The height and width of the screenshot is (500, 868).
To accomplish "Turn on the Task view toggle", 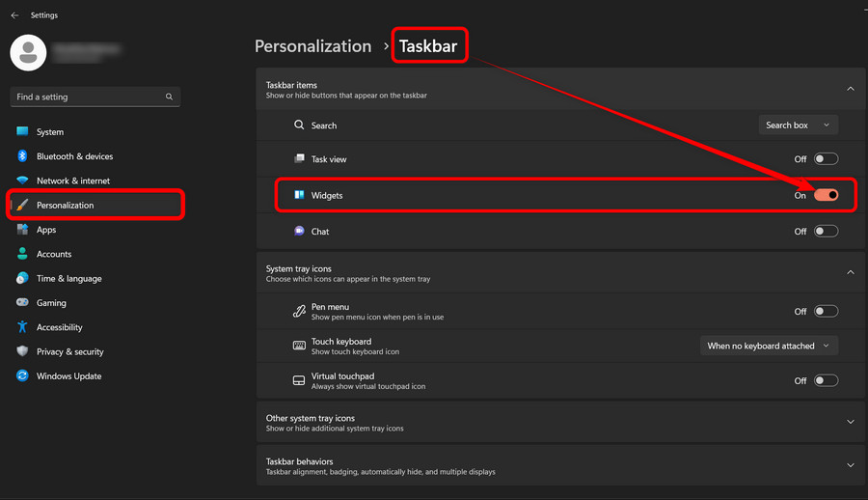I will [x=826, y=159].
